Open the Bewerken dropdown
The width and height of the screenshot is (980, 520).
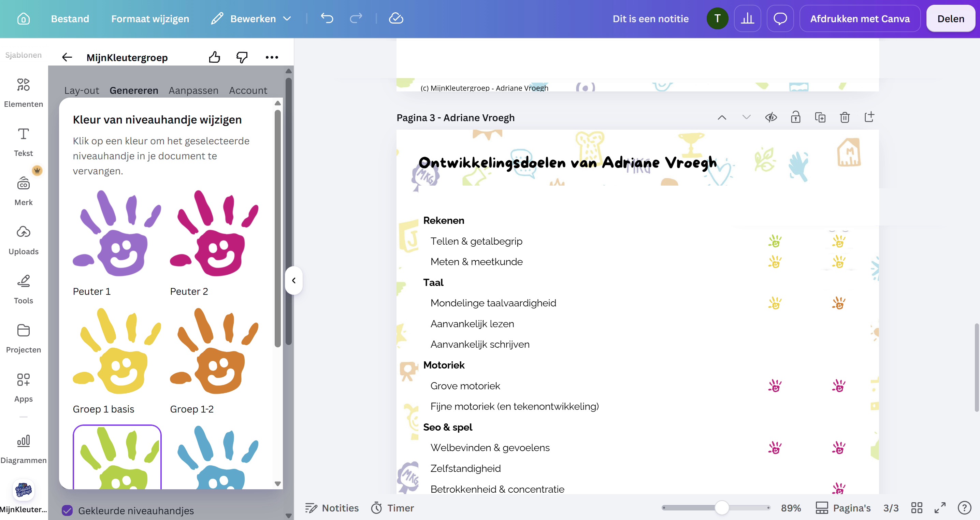251,19
